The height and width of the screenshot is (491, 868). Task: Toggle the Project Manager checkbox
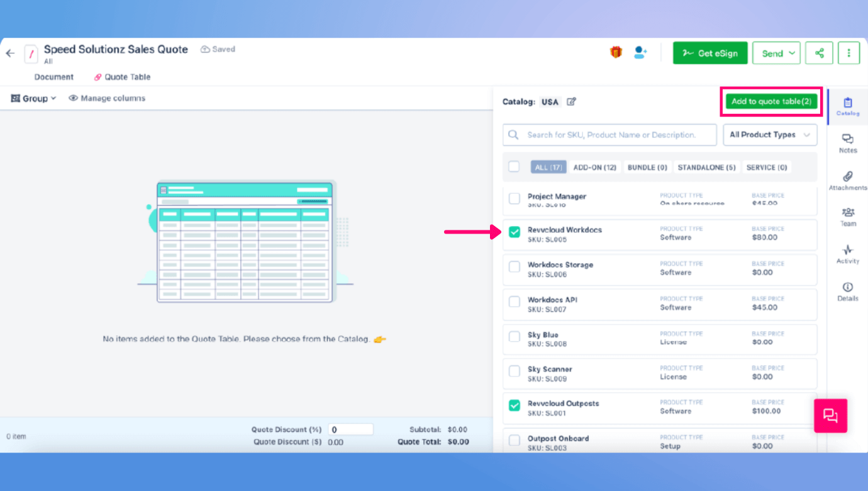pyautogui.click(x=515, y=199)
